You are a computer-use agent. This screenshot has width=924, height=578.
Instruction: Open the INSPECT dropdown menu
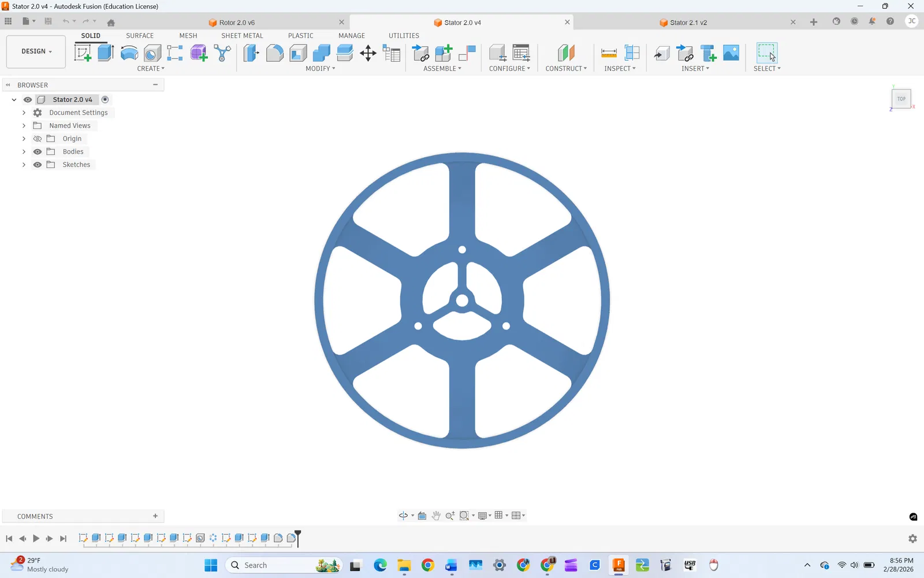pyautogui.click(x=620, y=69)
